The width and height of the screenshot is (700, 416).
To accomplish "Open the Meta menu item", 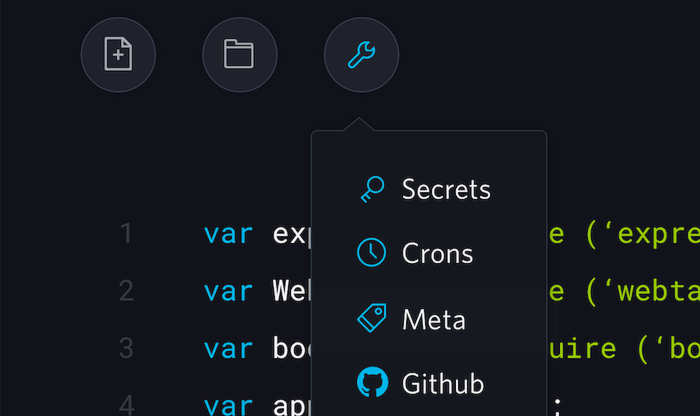I will tap(434, 320).
